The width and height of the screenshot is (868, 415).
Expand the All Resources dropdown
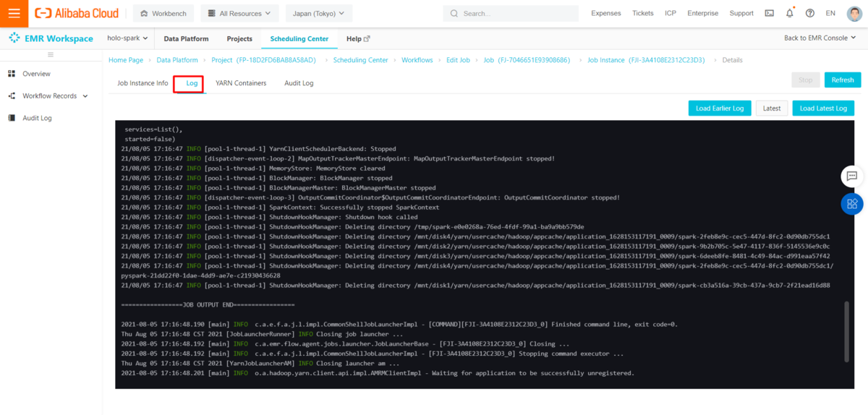coord(239,13)
